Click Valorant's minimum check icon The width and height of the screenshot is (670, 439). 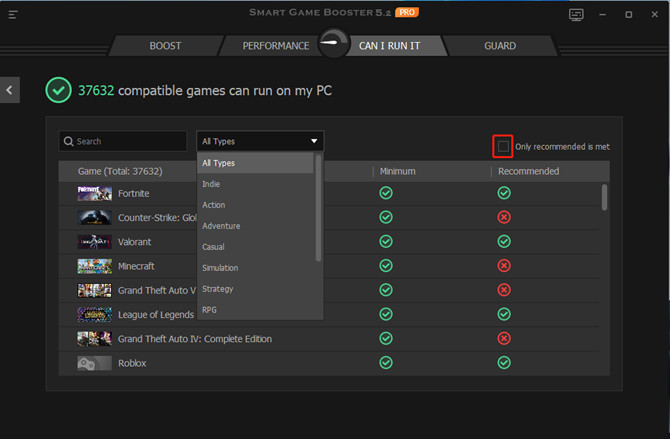[x=386, y=242]
